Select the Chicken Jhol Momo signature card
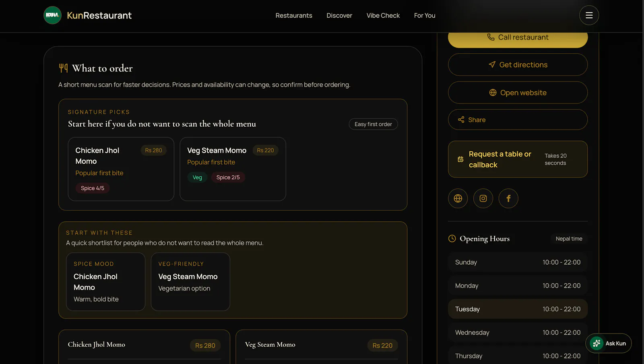Screen dimensions: 644x364 coord(121,169)
